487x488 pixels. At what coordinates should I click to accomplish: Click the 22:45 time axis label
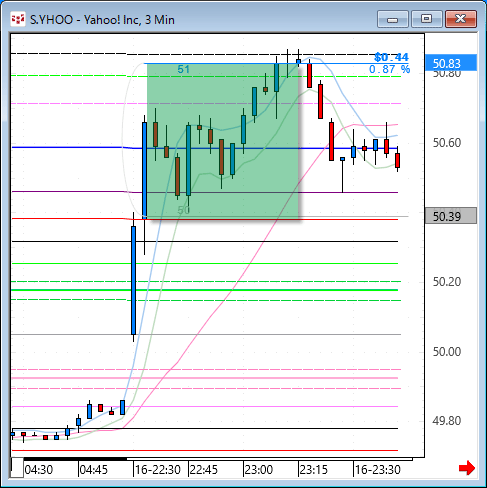[204, 470]
